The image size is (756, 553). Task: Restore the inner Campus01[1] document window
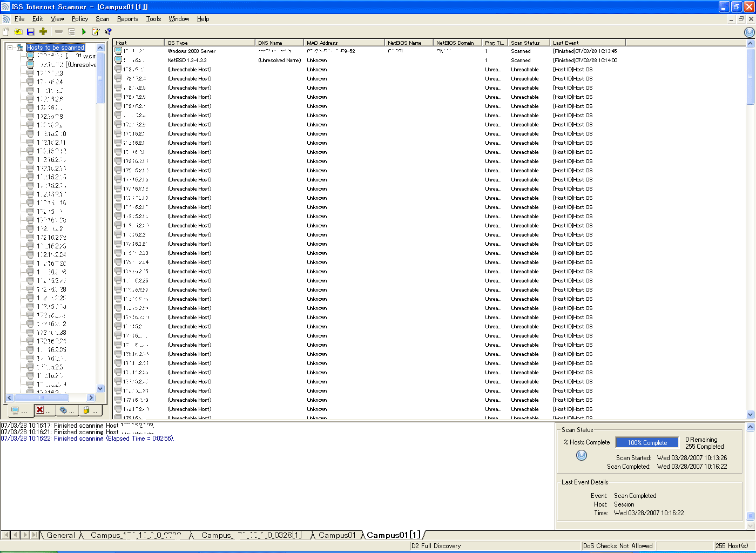click(741, 19)
